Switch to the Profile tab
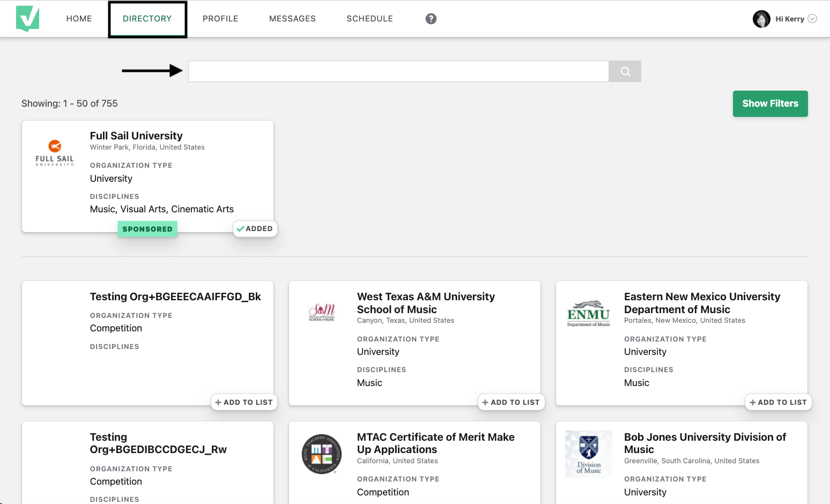 (x=220, y=19)
